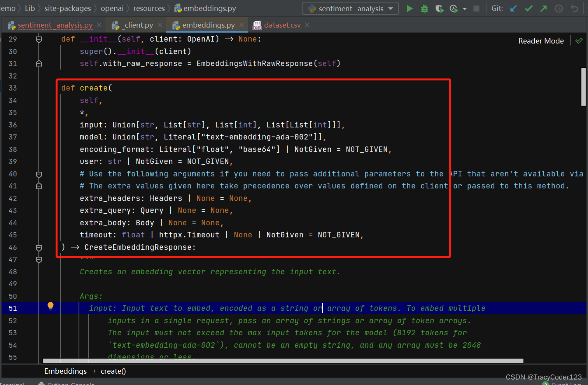Update project with blue Git arrow
Image resolution: width=588 pixels, height=385 pixels.
514,9
